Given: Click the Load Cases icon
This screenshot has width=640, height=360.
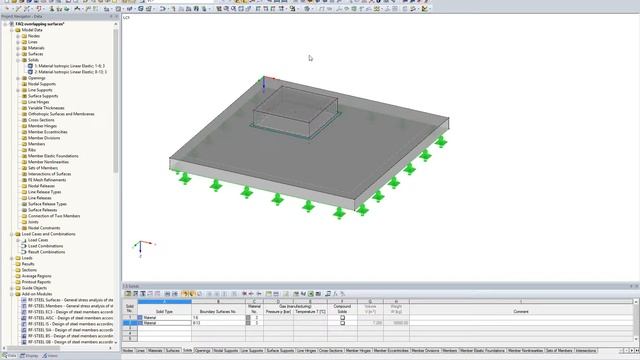Looking at the screenshot, I should [24, 240].
